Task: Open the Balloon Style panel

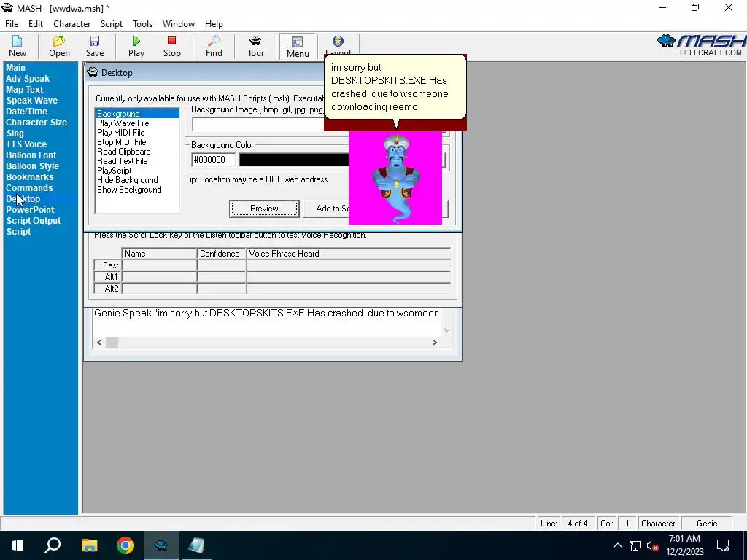Action: point(32,166)
